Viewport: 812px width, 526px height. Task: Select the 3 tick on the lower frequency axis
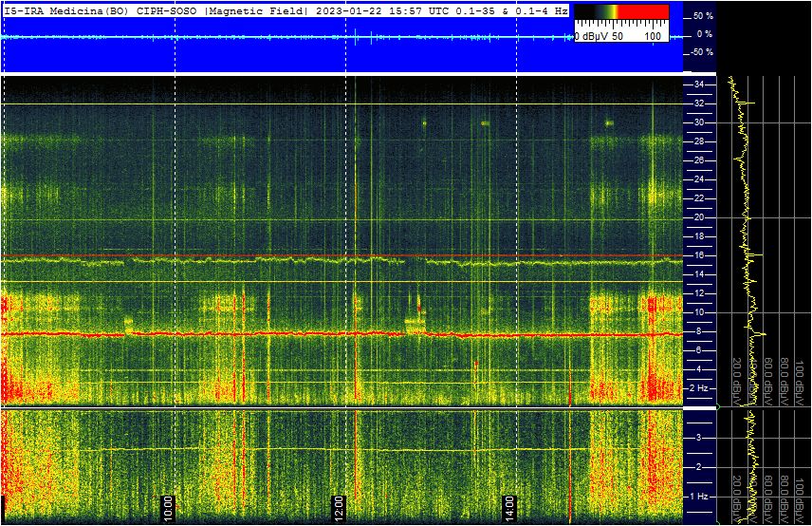point(698,438)
